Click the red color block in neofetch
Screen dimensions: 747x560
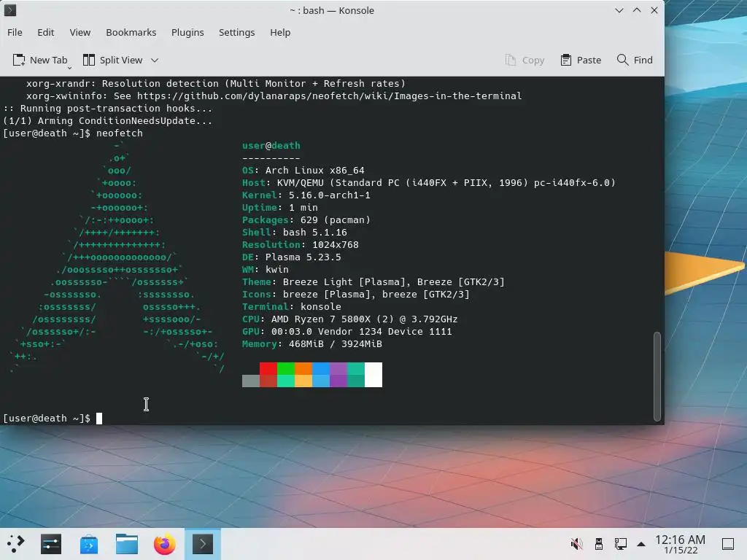(x=268, y=368)
